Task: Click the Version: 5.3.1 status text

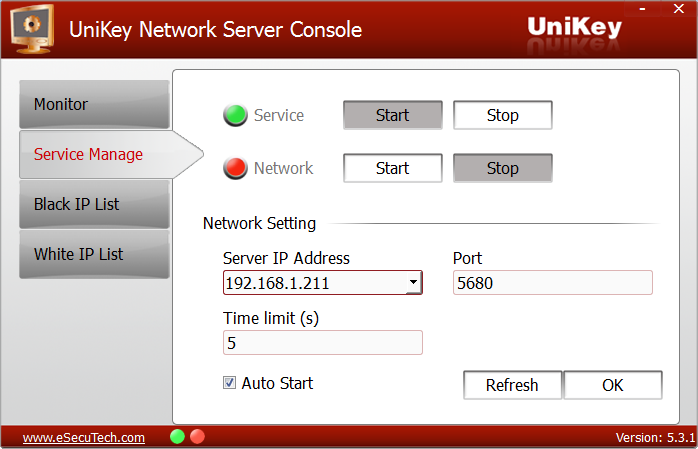Action: (x=655, y=438)
